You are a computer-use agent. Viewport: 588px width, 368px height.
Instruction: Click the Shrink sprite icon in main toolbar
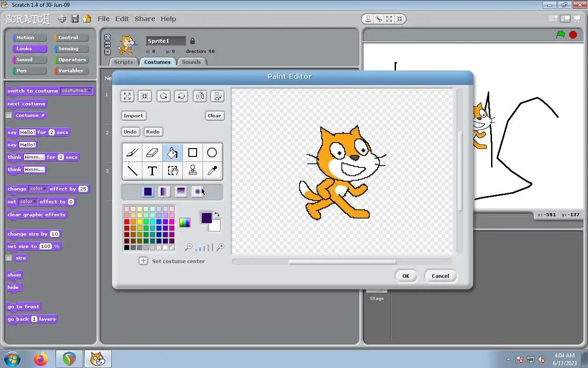pos(400,19)
